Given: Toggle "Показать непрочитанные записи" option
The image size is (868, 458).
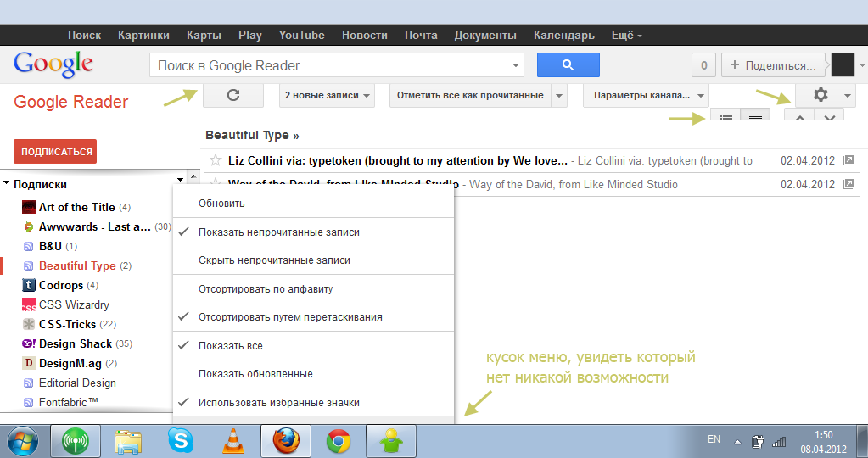Looking at the screenshot, I should point(313,232).
